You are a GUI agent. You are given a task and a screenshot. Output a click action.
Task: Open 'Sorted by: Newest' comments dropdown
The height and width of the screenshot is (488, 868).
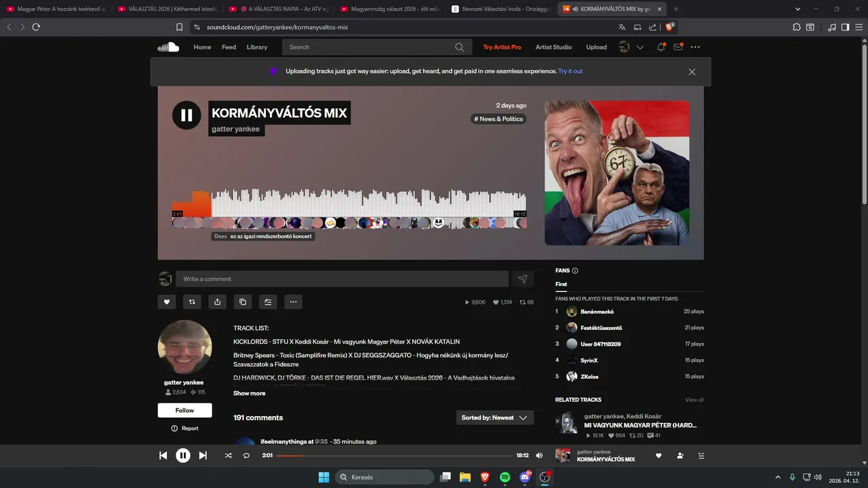[494, 418]
